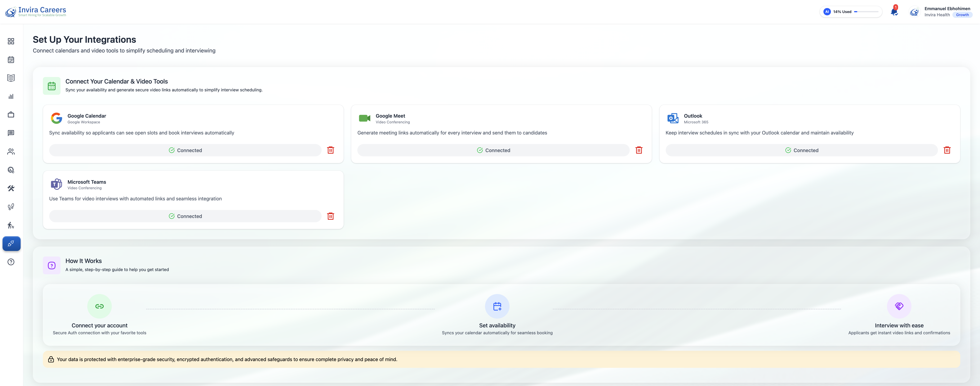Click the Connect Your Calendar & Video Tools title
The image size is (980, 386).
pos(116,81)
